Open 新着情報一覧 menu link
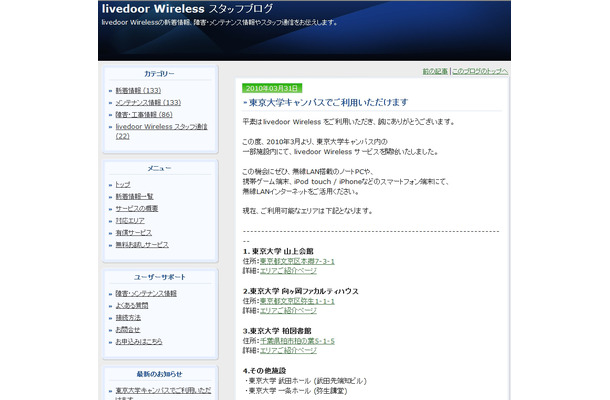This screenshot has width=610, height=400. [x=134, y=197]
